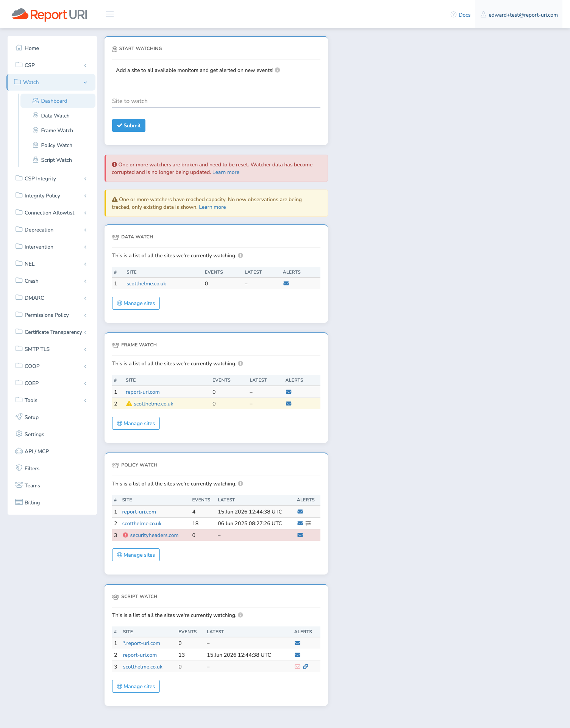This screenshot has height=728, width=570.
Task: Open Billing in sidebar
Action: coord(52,503)
